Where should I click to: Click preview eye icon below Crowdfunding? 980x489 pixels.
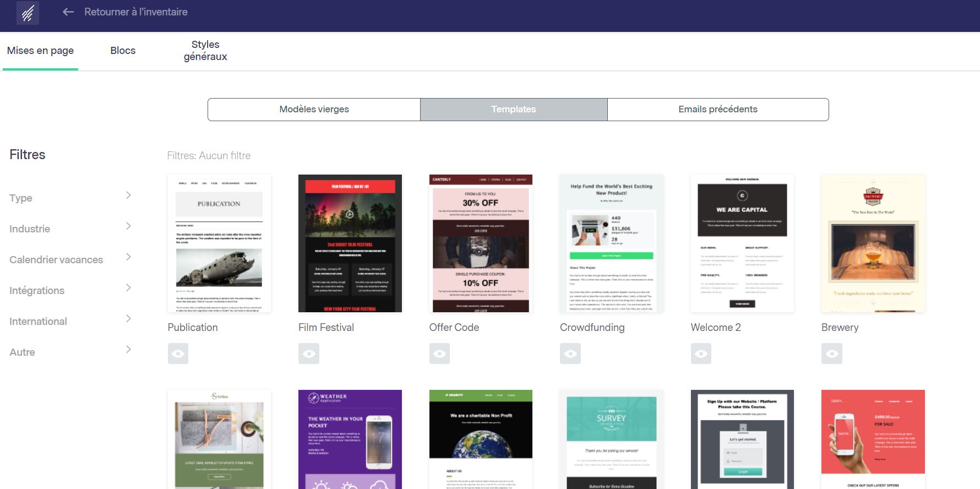(x=570, y=354)
